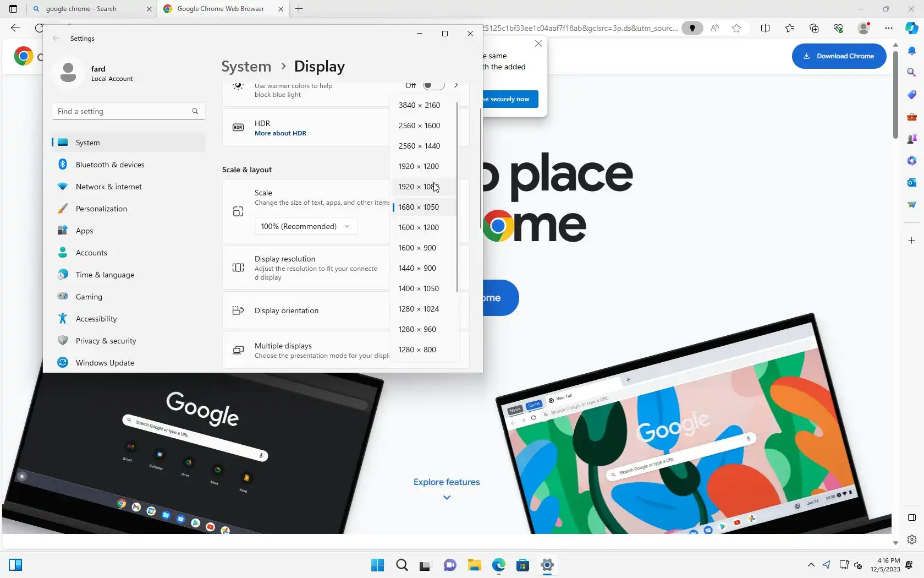
Task: Select 2560 × 1600 resolution
Action: point(423,126)
